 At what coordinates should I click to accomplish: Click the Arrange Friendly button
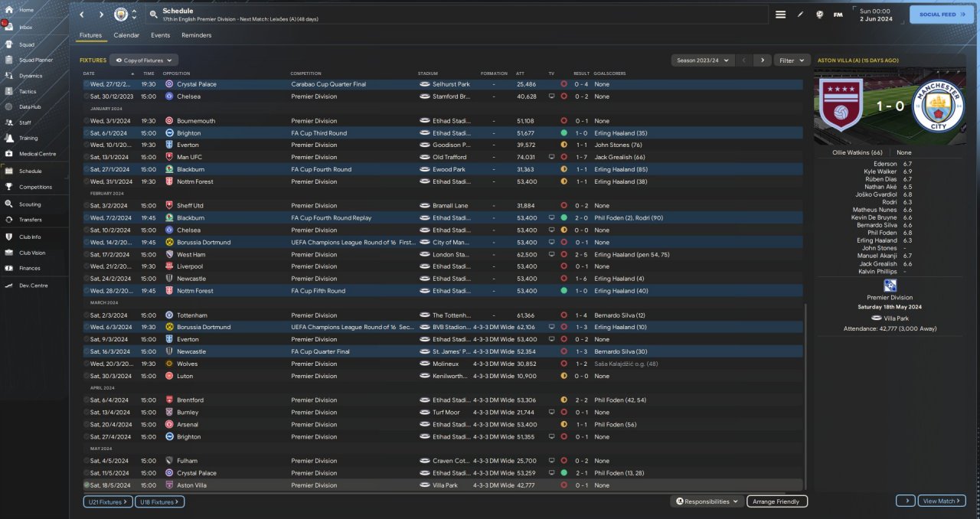776,501
